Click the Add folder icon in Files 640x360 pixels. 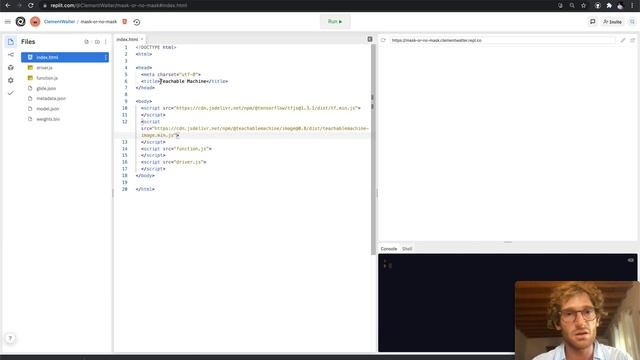click(97, 42)
